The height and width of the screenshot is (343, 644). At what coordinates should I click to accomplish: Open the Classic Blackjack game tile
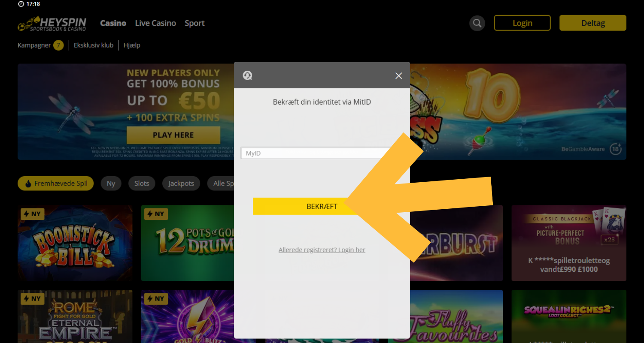click(569, 243)
